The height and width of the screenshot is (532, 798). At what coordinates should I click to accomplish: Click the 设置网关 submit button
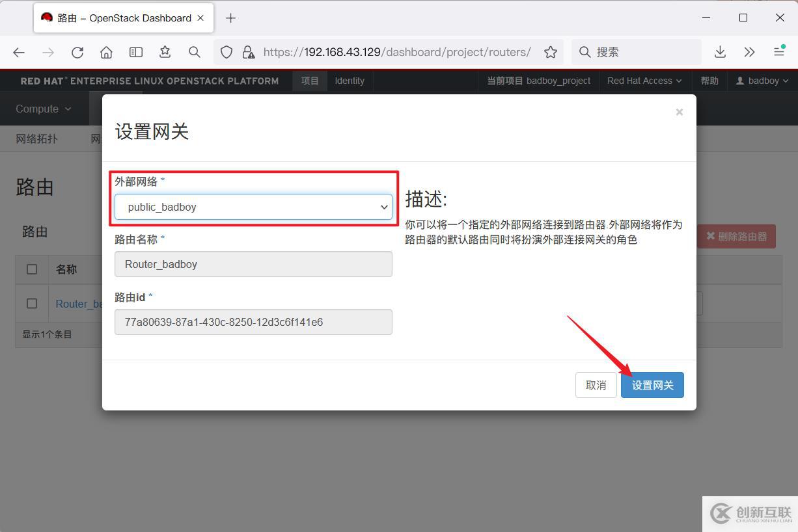pyautogui.click(x=652, y=385)
